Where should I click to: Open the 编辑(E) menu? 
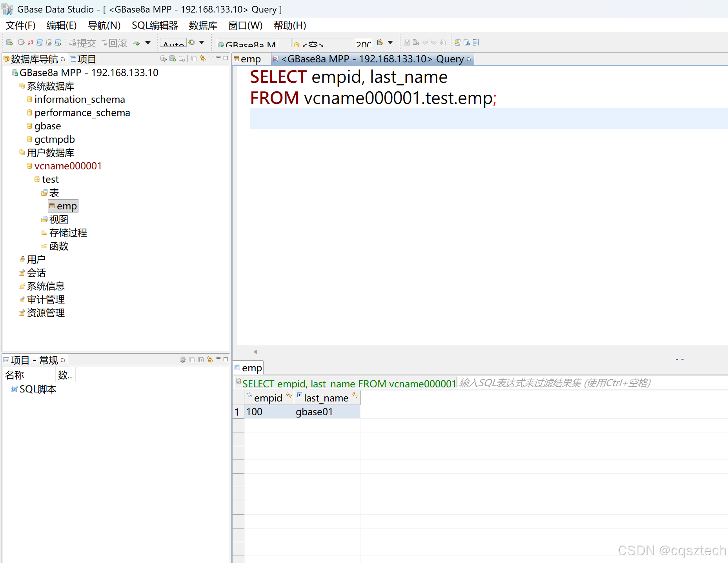(62, 25)
